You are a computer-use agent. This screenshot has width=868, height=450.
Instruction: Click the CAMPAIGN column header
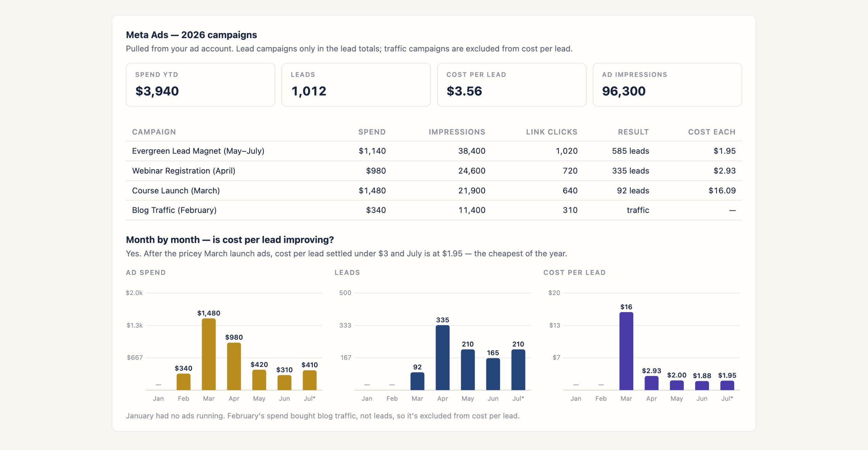(154, 132)
